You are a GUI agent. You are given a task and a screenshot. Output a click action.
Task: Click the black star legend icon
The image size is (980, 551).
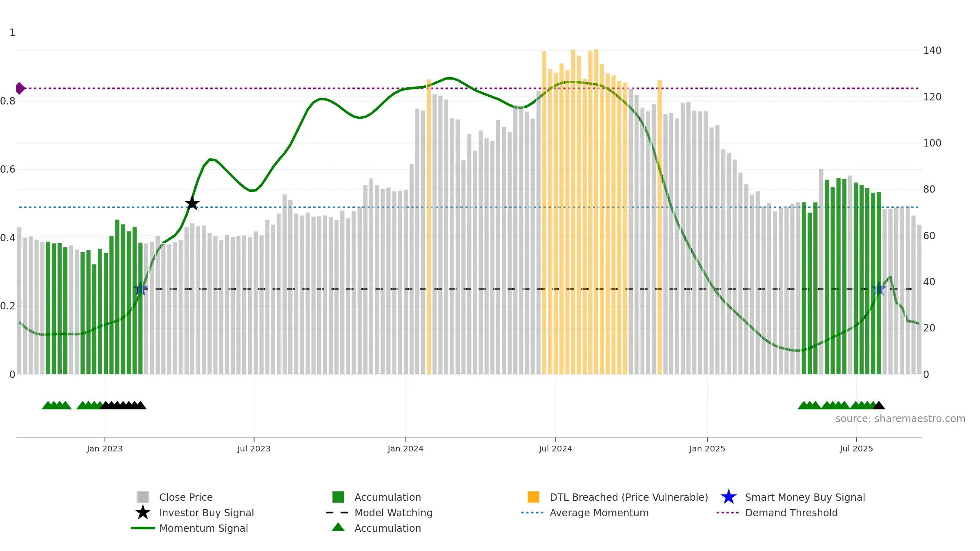[x=143, y=513]
